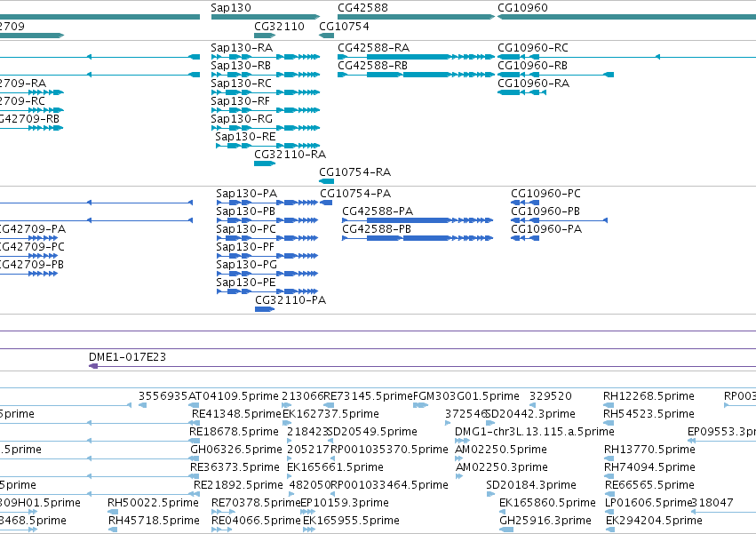Select the DME1-017E23 clone label
Viewport: 756px width, 534px height.
(x=127, y=357)
